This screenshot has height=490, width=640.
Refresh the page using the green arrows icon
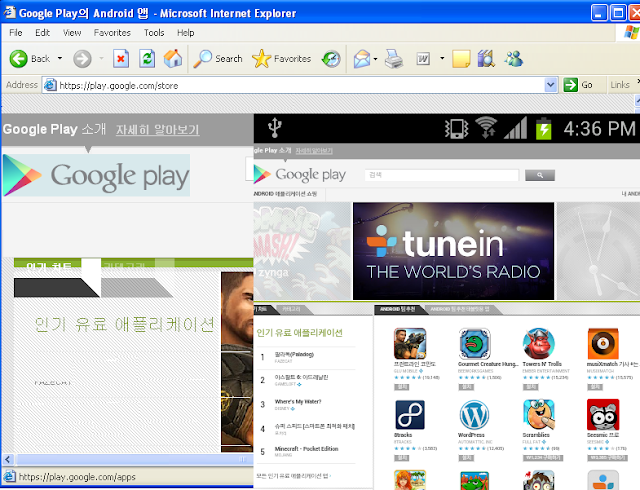(x=147, y=59)
